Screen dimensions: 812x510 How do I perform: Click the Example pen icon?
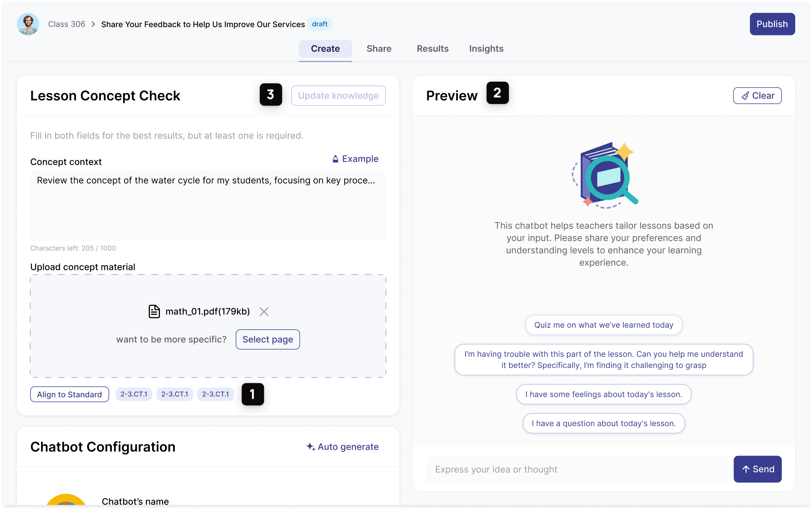(x=336, y=159)
